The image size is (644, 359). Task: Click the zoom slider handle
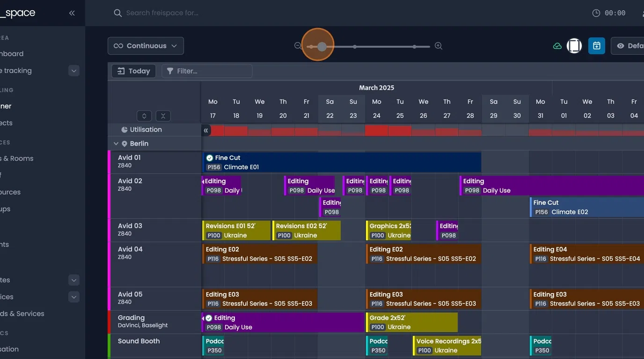coord(322,46)
